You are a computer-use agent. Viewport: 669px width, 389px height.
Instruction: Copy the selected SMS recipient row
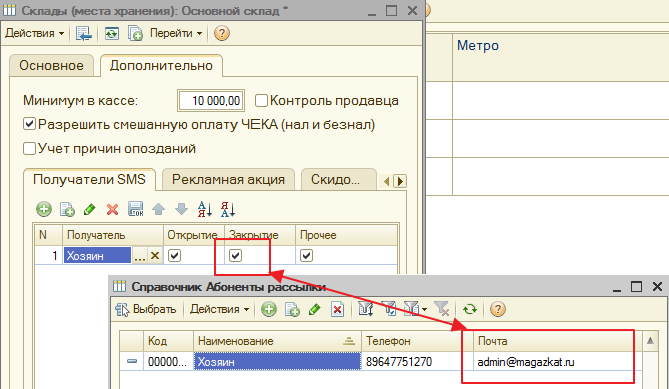67,209
